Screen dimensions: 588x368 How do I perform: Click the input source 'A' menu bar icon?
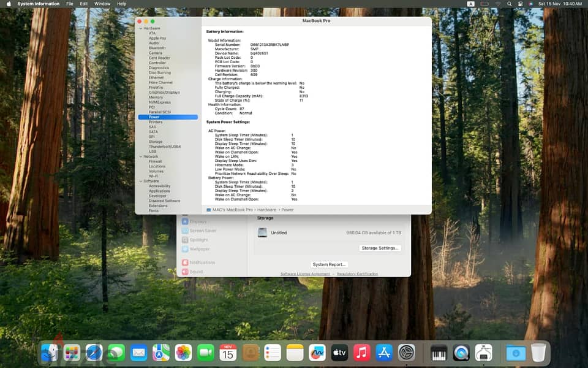tap(470, 4)
